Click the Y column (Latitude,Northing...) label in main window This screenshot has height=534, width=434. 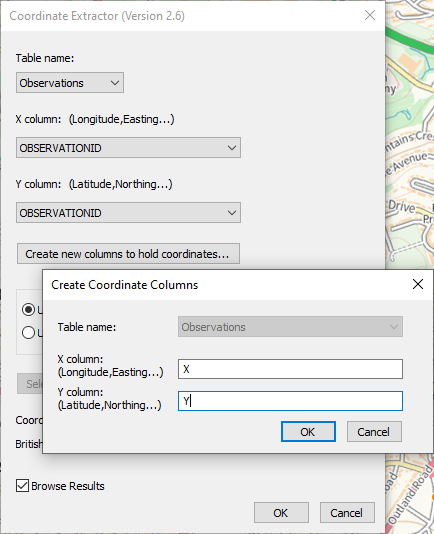(x=94, y=184)
